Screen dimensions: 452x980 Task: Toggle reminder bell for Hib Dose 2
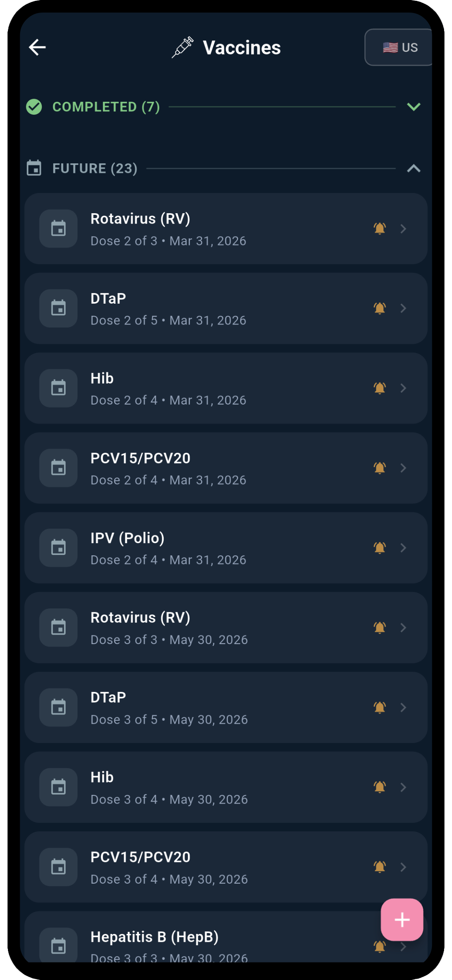tap(380, 388)
